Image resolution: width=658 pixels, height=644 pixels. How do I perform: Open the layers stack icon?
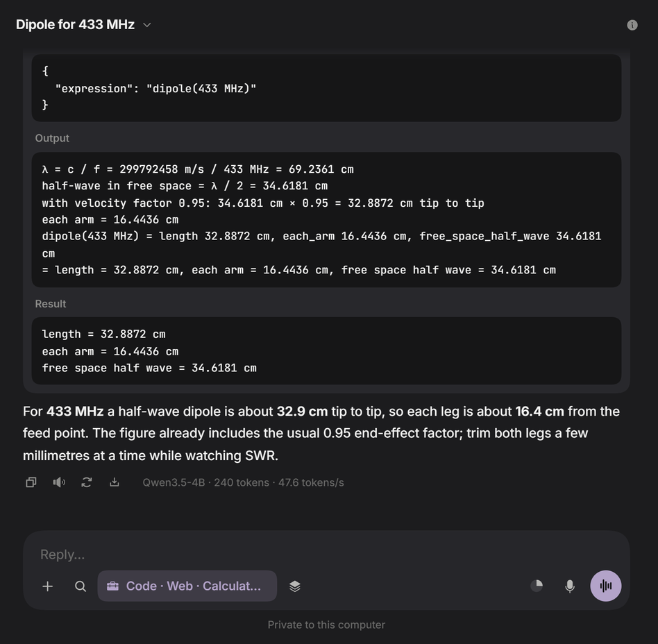[294, 586]
